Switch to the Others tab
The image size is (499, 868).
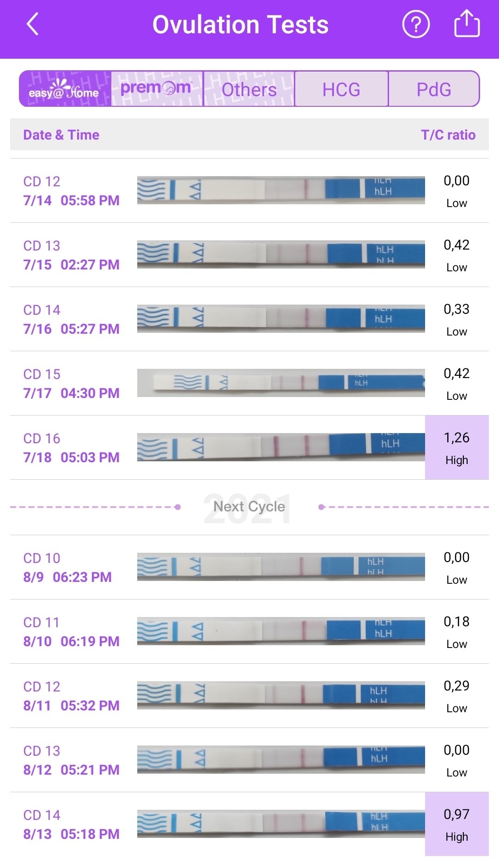249,89
